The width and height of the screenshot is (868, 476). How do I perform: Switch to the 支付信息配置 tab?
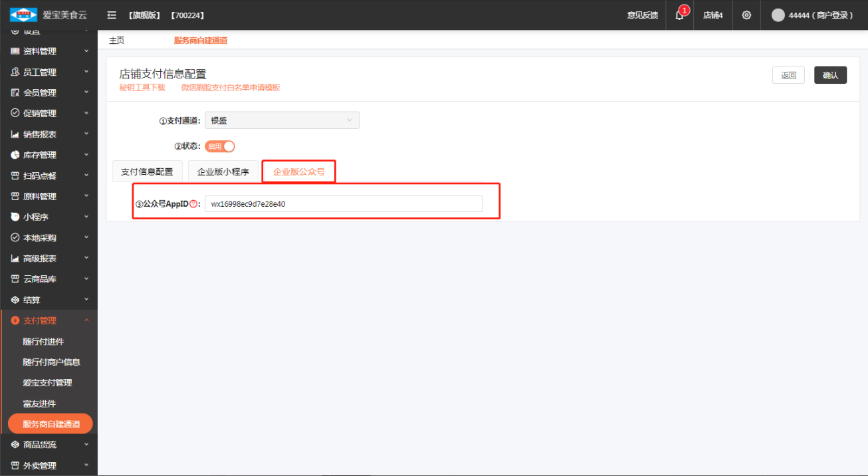pyautogui.click(x=147, y=172)
